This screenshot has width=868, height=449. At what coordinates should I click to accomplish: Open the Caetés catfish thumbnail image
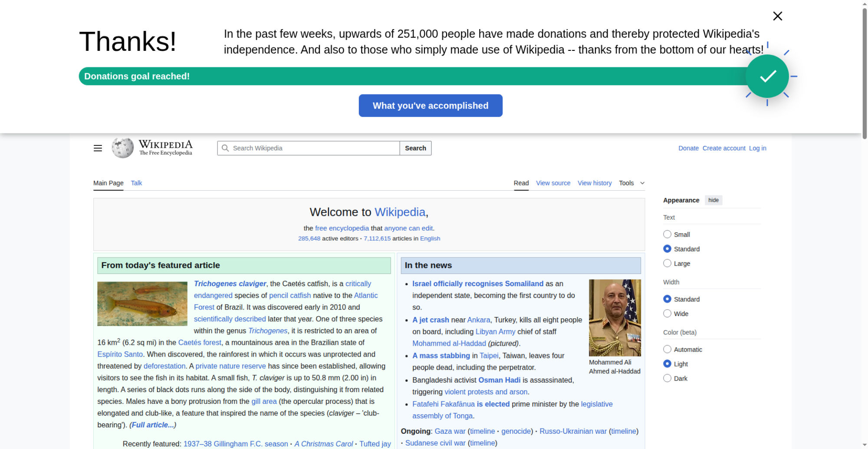click(x=142, y=304)
